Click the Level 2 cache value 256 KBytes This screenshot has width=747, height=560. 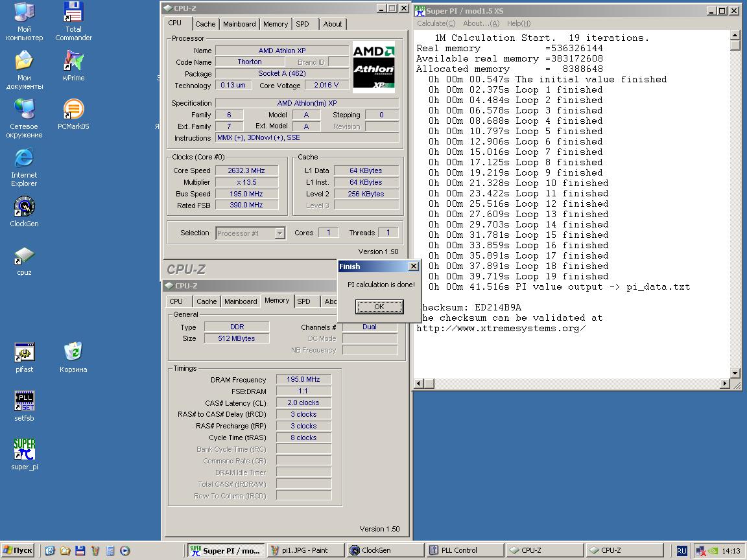(366, 194)
